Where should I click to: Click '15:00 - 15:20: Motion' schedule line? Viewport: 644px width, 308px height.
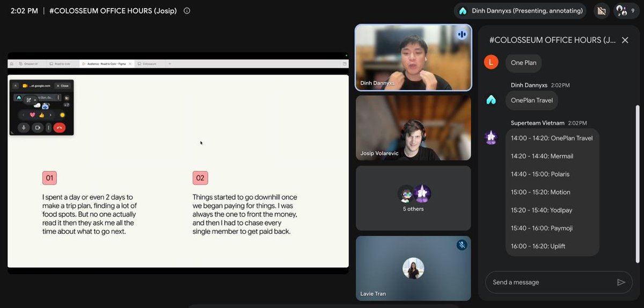coord(540,192)
